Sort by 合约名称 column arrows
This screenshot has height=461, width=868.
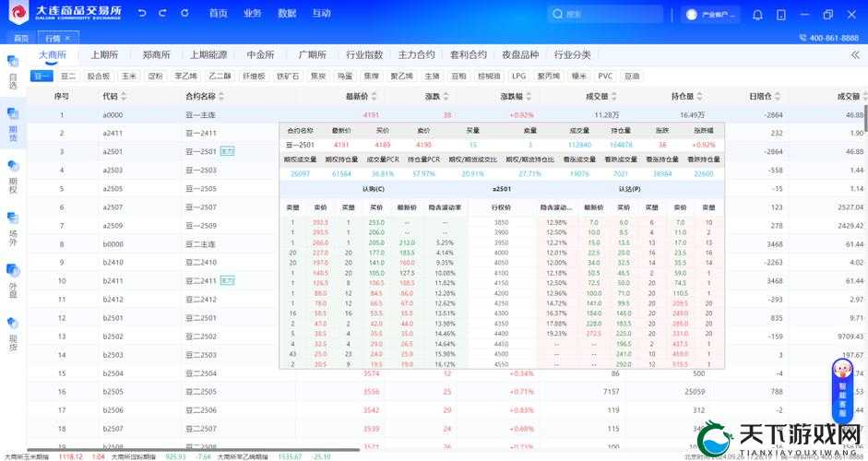[x=221, y=96]
